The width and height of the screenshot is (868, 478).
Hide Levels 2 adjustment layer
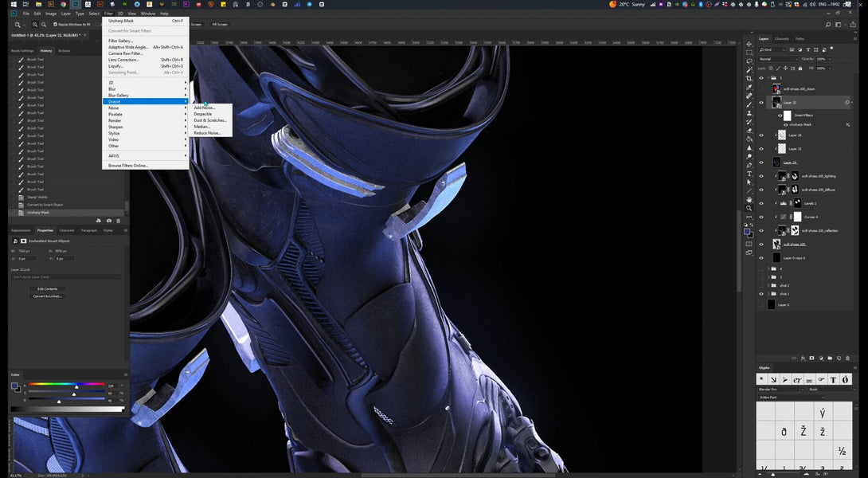point(761,203)
